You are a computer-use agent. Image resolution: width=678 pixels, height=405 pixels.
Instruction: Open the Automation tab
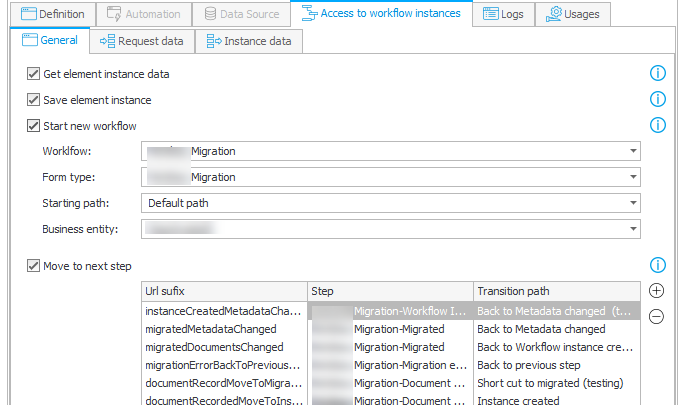[x=144, y=14]
